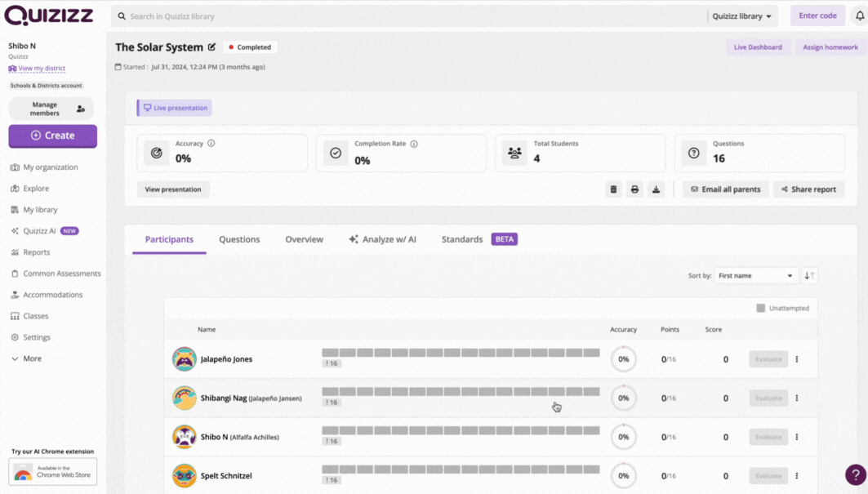This screenshot has height=494, width=868.
Task: Open Accommodations in sidebar
Action: tap(47, 295)
